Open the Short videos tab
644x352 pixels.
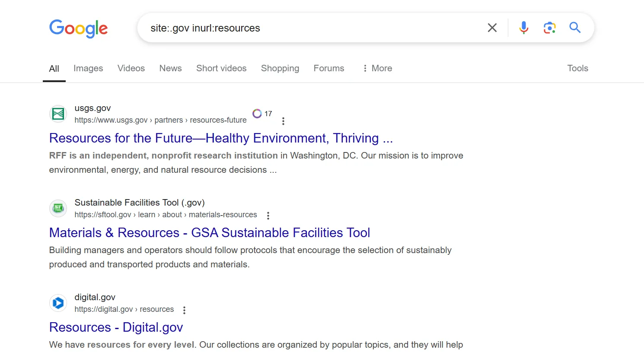221,68
